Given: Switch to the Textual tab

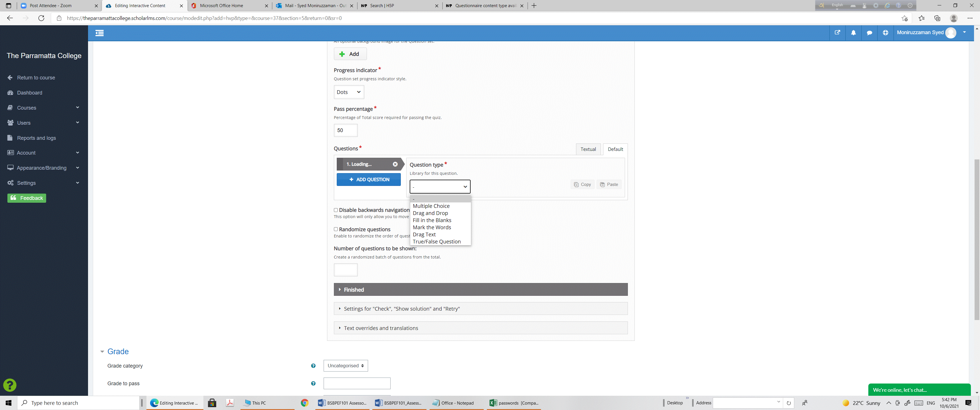Looking at the screenshot, I should tap(588, 149).
